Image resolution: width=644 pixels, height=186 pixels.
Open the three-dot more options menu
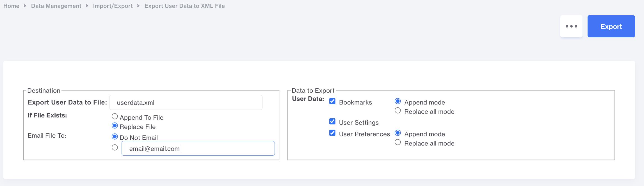[571, 26]
